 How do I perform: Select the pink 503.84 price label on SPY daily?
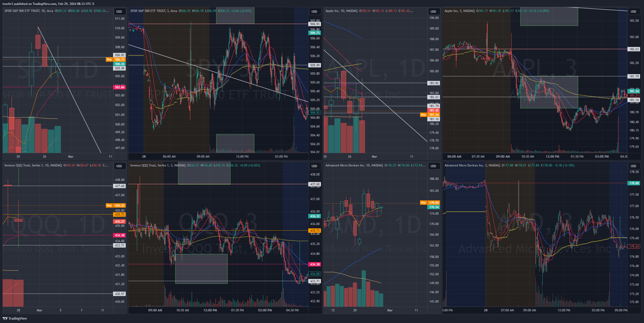coord(120,87)
